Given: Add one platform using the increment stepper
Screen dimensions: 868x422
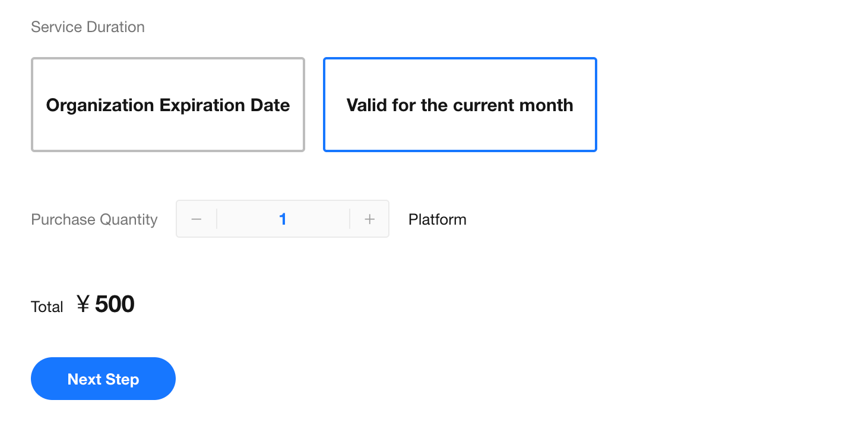Looking at the screenshot, I should [x=369, y=219].
